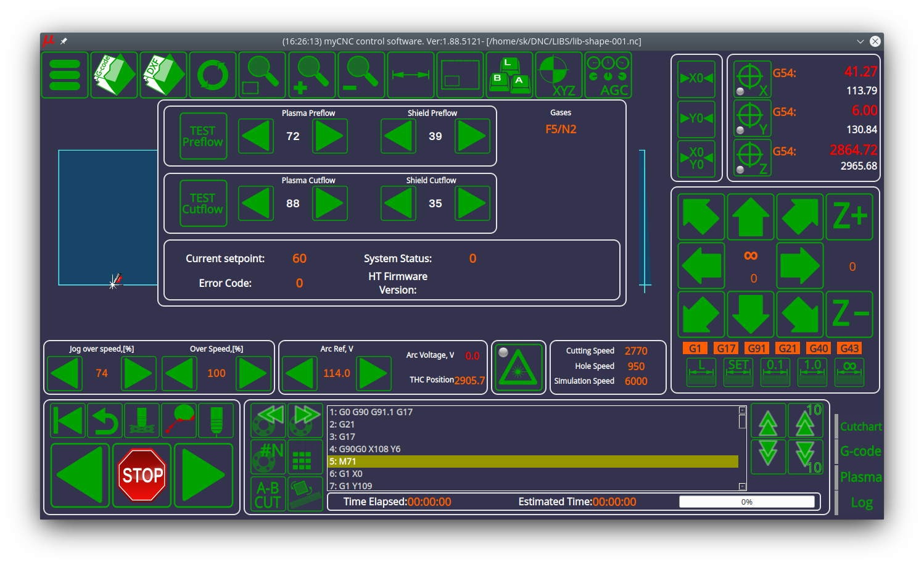
Task: Click the TEST Preflow button
Action: click(x=203, y=136)
